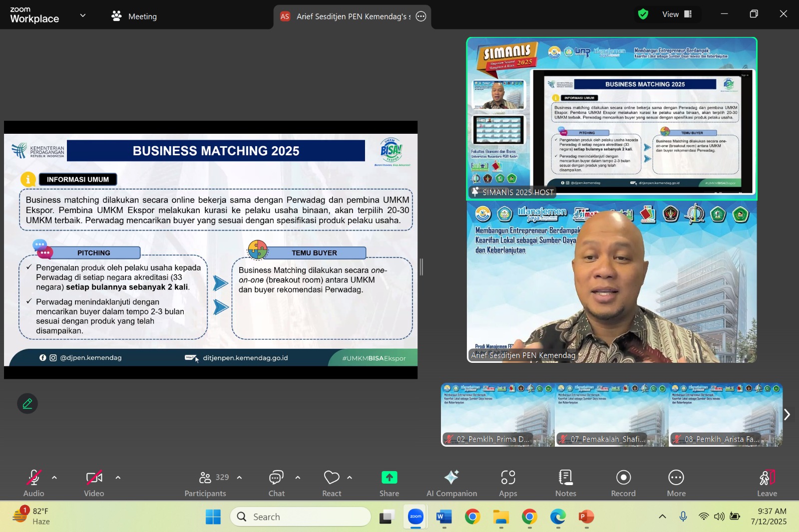Click the microphone tray icon
799x532 pixels.
point(683,517)
